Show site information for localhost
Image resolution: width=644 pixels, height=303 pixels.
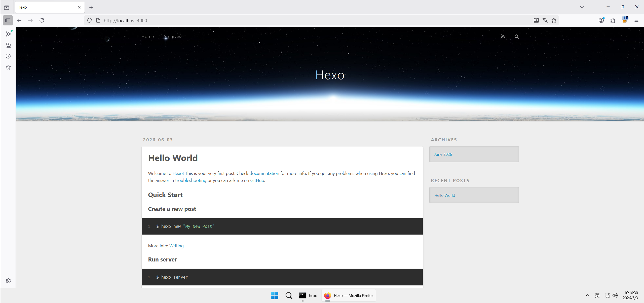pyautogui.click(x=98, y=20)
